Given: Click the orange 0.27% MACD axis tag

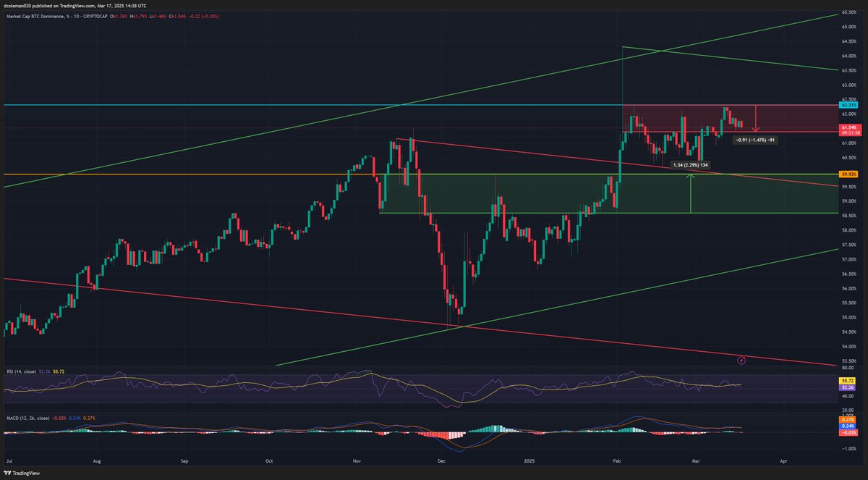Looking at the screenshot, I should 848,419.
